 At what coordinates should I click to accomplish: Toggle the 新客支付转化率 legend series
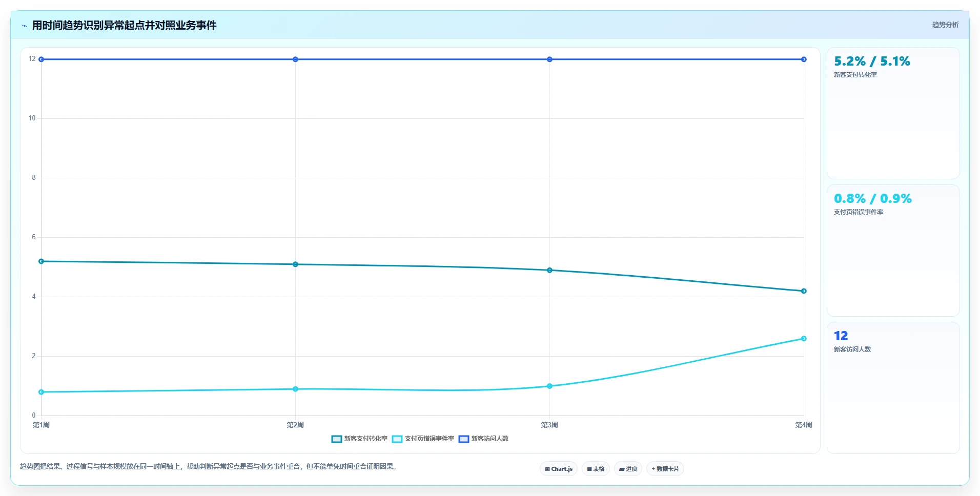coord(359,439)
